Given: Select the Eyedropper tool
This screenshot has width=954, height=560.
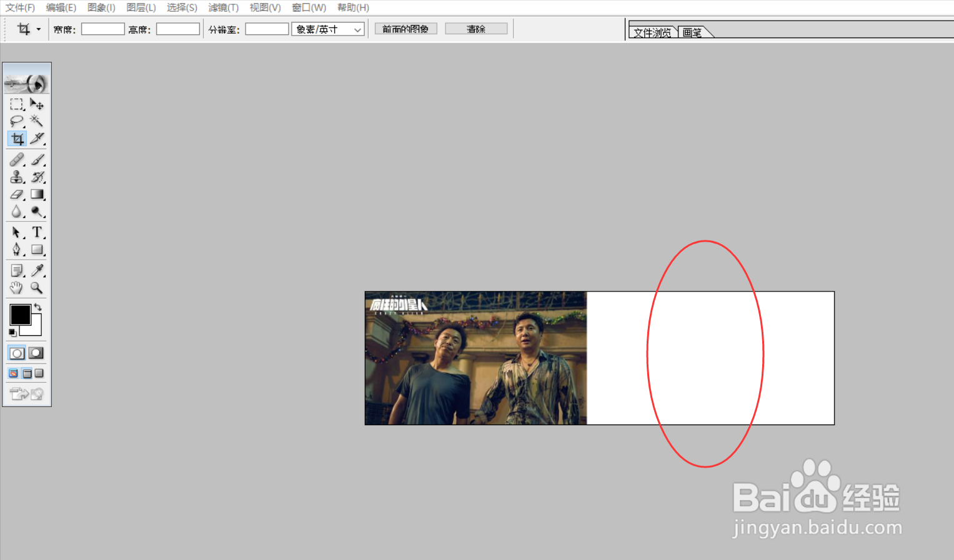Looking at the screenshot, I should [x=37, y=270].
